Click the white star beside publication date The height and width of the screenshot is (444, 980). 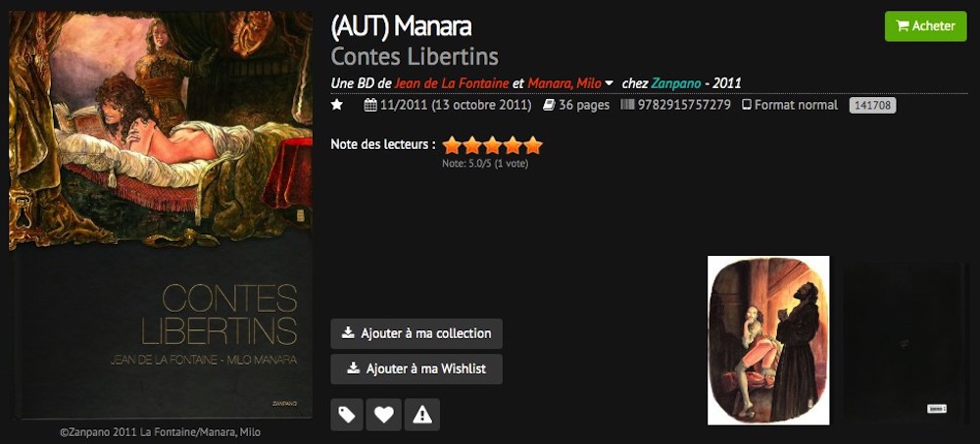coord(337,105)
